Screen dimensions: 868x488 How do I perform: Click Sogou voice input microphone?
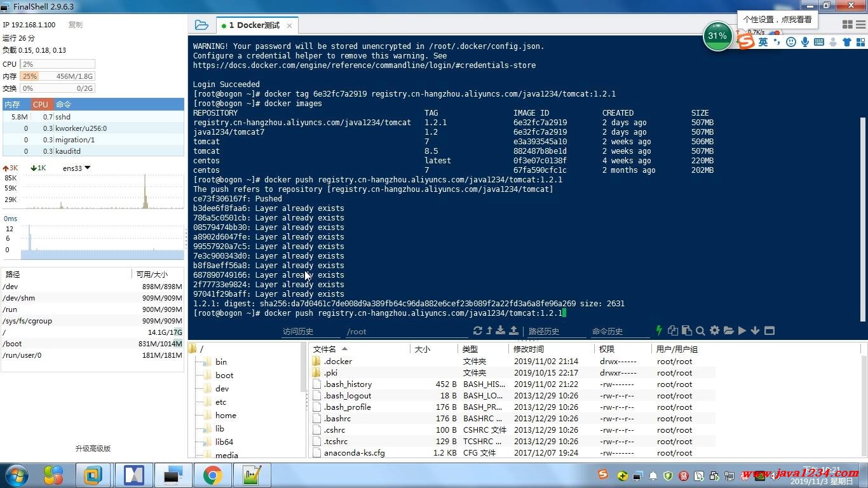pyautogui.click(x=805, y=42)
